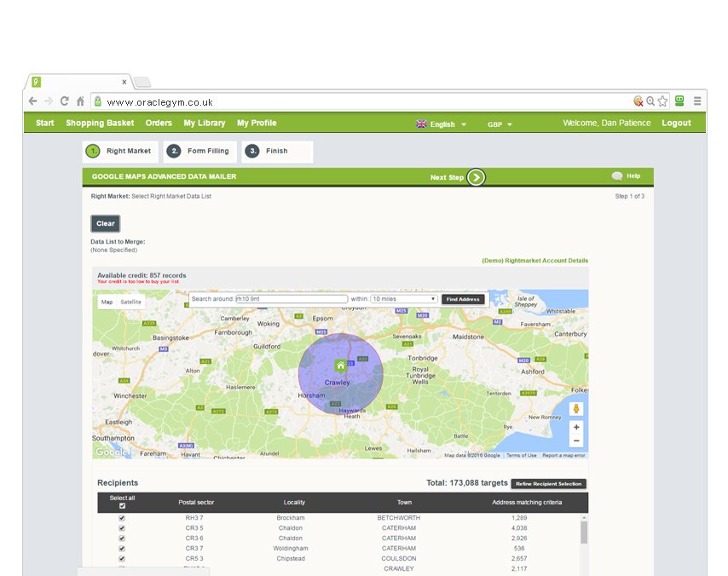Uncheck the CR3 5 Chaldon row checkbox

click(x=122, y=528)
